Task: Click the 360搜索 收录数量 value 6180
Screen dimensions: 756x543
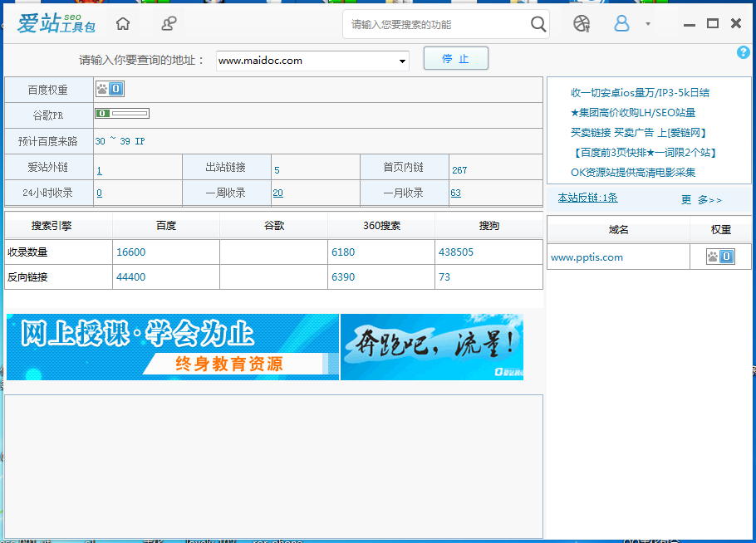Action: tap(343, 252)
